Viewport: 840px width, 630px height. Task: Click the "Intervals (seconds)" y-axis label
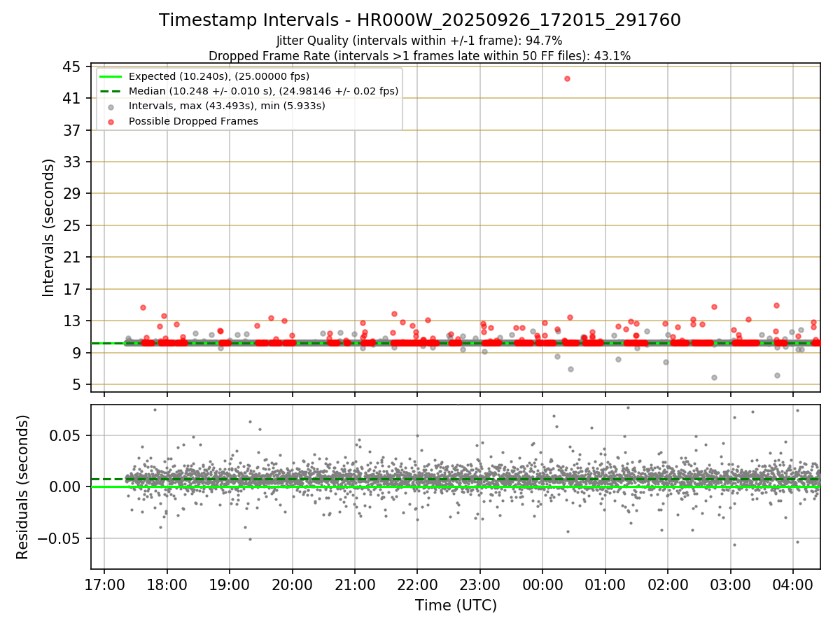[x=49, y=227]
